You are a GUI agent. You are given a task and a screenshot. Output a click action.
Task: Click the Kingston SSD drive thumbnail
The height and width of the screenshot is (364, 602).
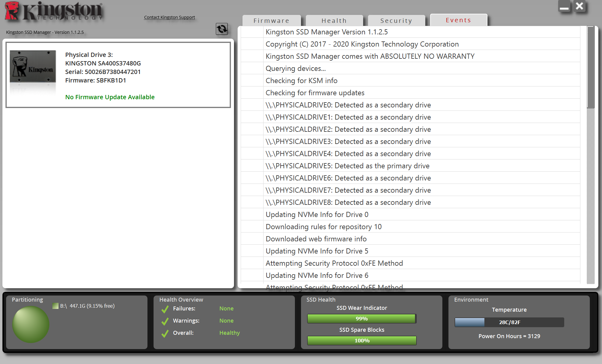(33, 67)
